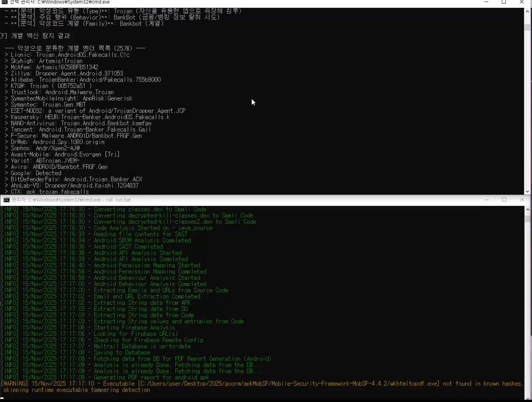Screen dimensions: 532x402
Task: Minimize the top cmd.exe window
Action: click(486, 2)
